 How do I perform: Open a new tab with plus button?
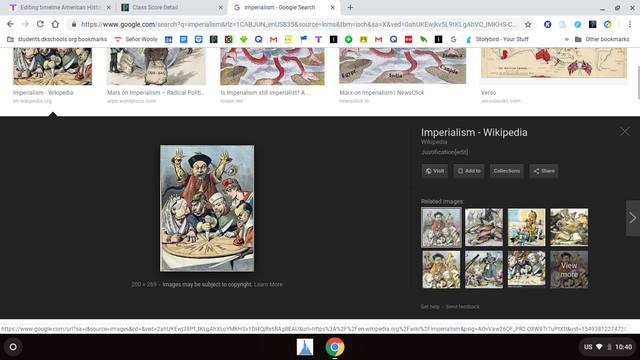(x=350, y=7)
